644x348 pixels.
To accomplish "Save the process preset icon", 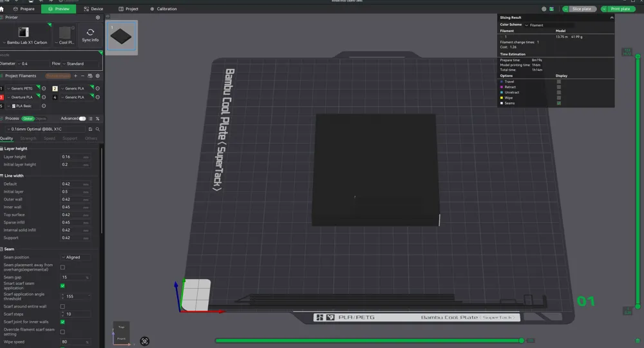I will tap(90, 129).
